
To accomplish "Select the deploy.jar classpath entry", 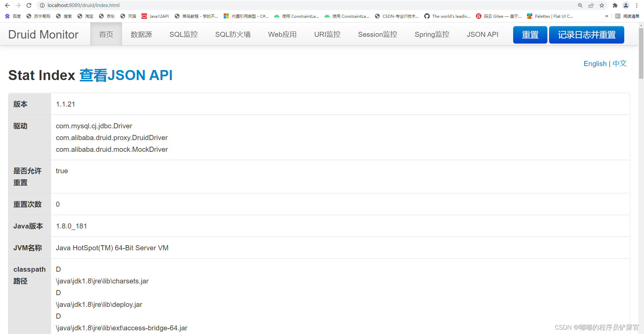I will 99,305.
